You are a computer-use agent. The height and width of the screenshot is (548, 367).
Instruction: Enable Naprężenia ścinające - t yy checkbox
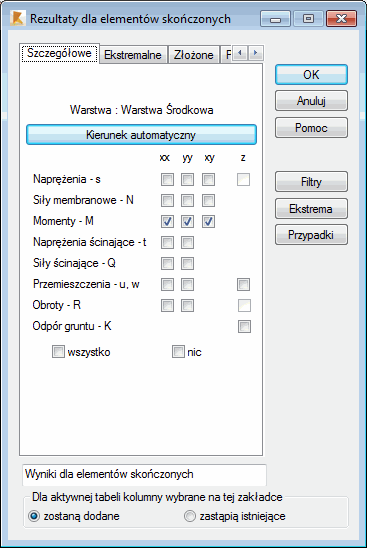[187, 243]
